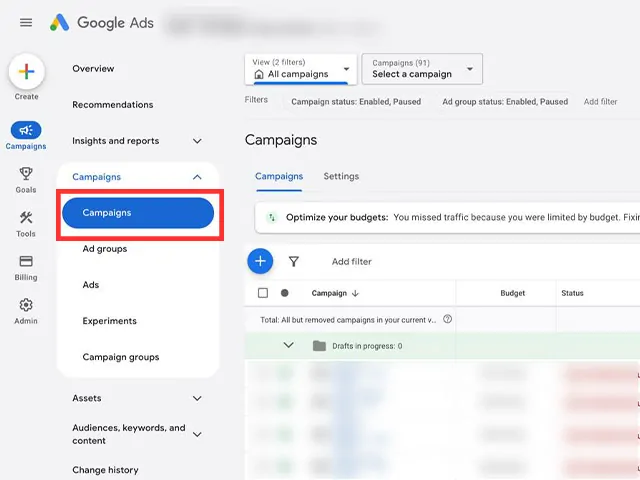Click the blue new campaign plus button

[x=260, y=261]
